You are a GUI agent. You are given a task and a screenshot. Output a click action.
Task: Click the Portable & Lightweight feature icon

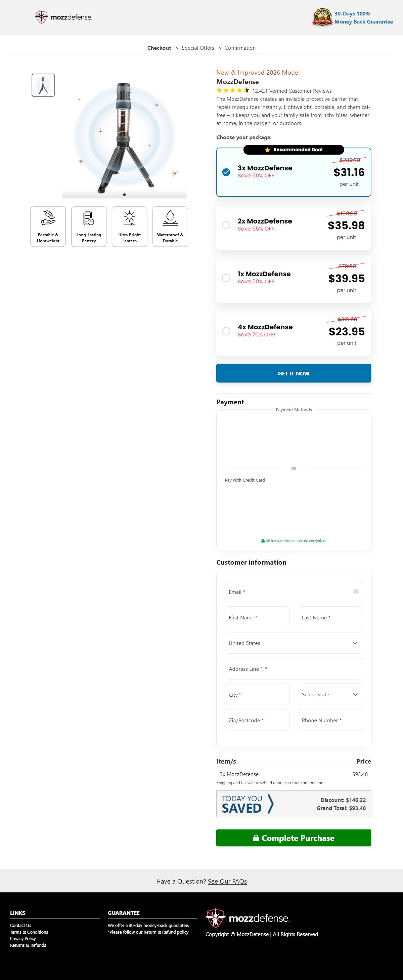click(x=48, y=218)
